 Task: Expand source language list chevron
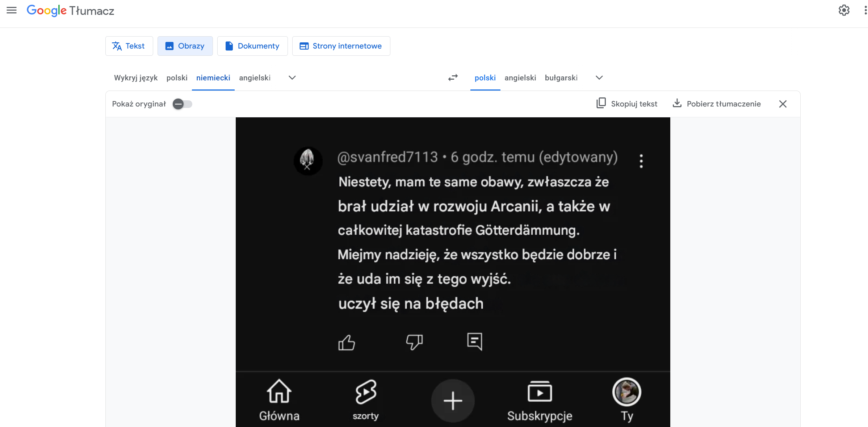coord(292,78)
